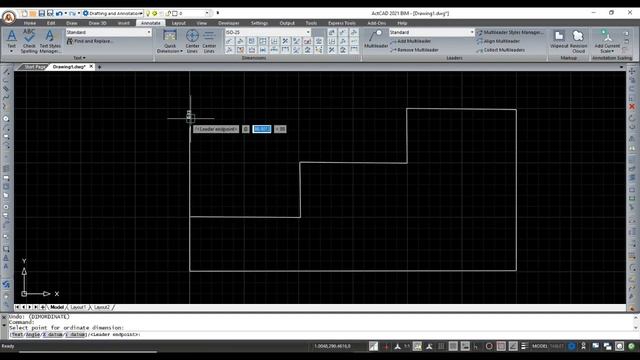Click the Leader endpoint prompt box
Screen dimensions: 640x360
216,129
